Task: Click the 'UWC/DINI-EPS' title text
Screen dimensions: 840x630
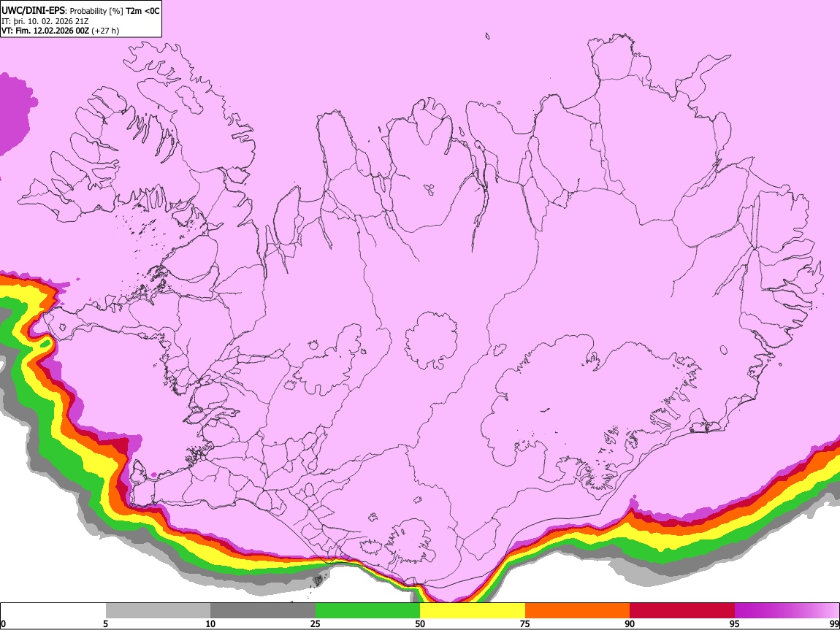Action: tap(33, 11)
